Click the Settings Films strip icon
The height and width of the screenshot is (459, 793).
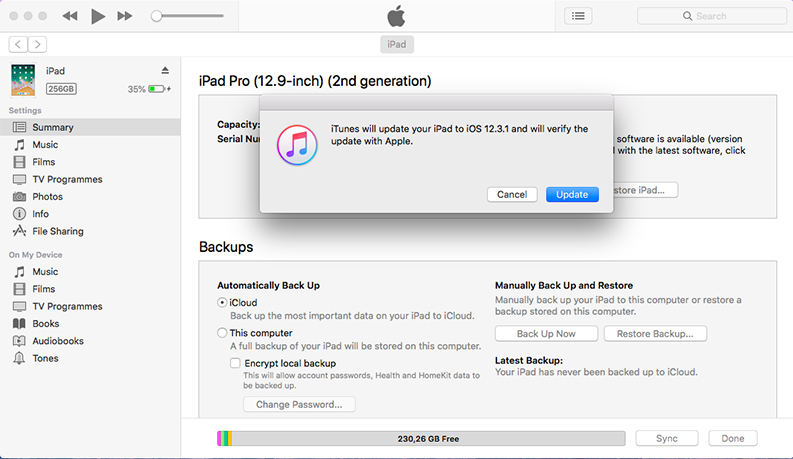click(19, 162)
